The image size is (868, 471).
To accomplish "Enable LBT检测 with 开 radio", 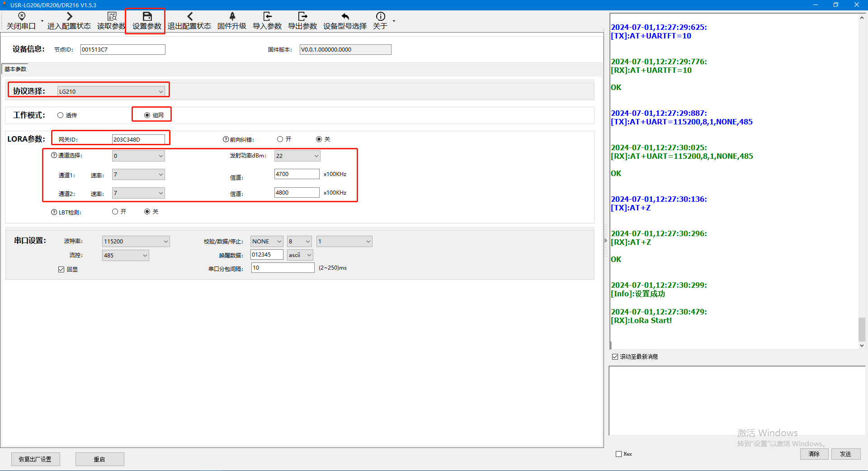I will tap(115, 212).
